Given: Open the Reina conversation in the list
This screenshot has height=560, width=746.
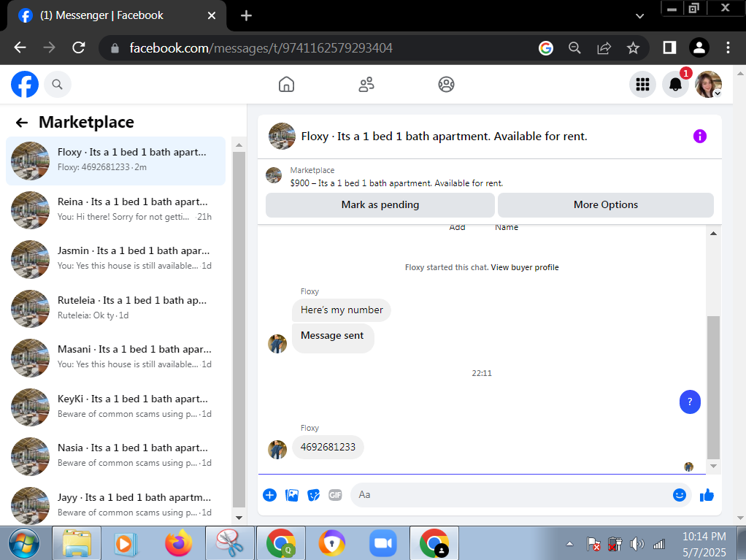Looking at the screenshot, I should point(115,210).
